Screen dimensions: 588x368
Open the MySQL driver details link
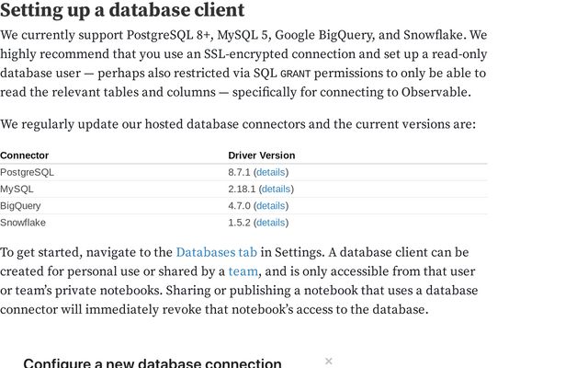pos(276,189)
